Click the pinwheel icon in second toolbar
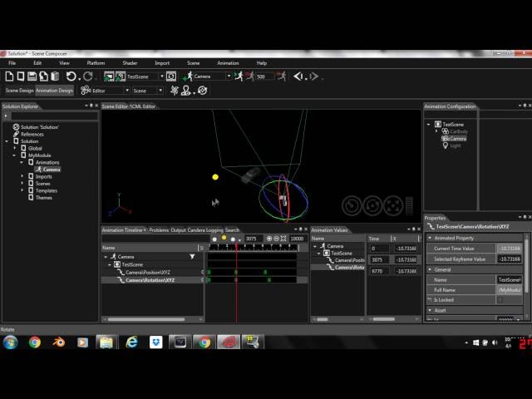 (x=174, y=91)
